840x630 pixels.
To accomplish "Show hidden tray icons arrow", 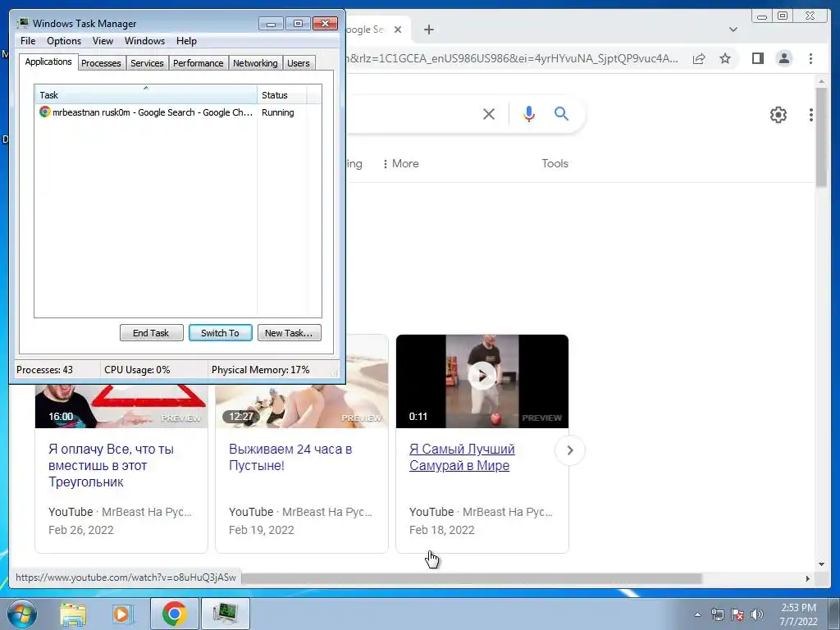I will click(x=697, y=614).
